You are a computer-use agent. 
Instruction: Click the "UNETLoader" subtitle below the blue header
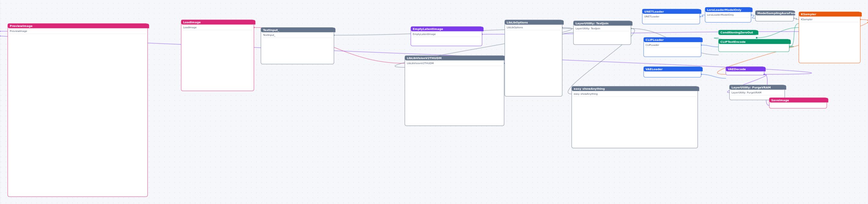[652, 16]
